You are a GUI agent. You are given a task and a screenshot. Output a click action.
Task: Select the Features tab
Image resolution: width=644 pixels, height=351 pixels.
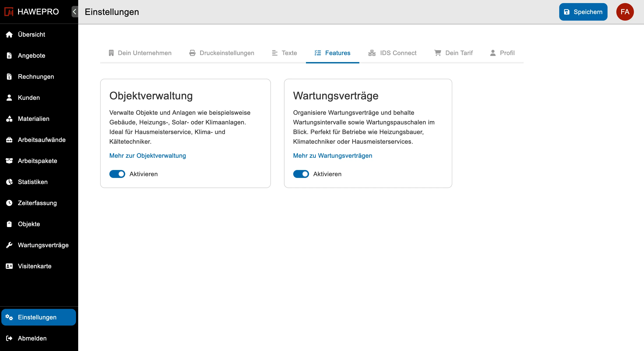tap(333, 53)
